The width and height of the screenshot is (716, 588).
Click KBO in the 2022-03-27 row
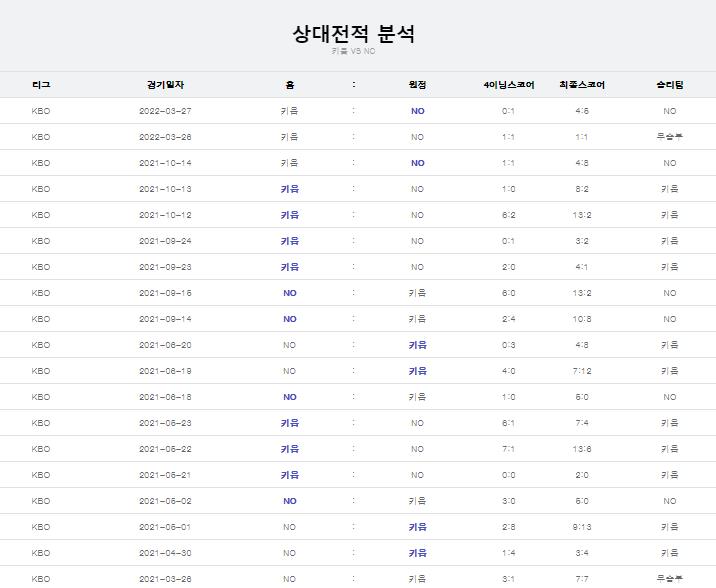click(x=41, y=111)
